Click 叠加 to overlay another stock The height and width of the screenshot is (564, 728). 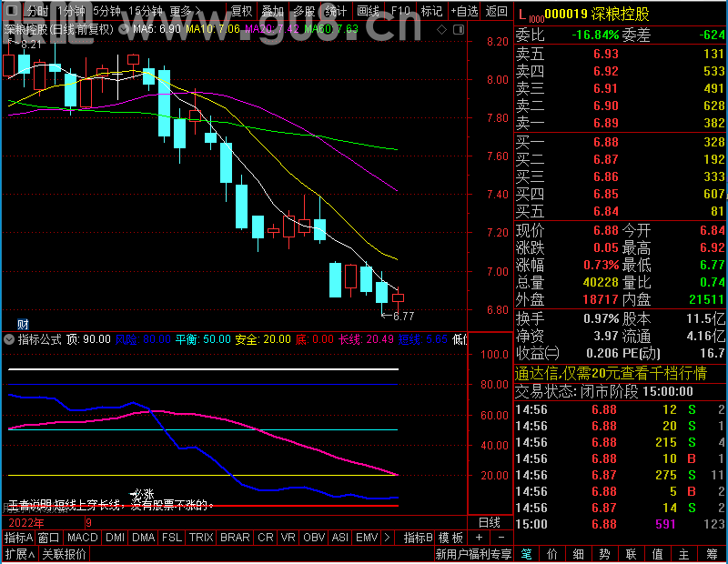(272, 11)
